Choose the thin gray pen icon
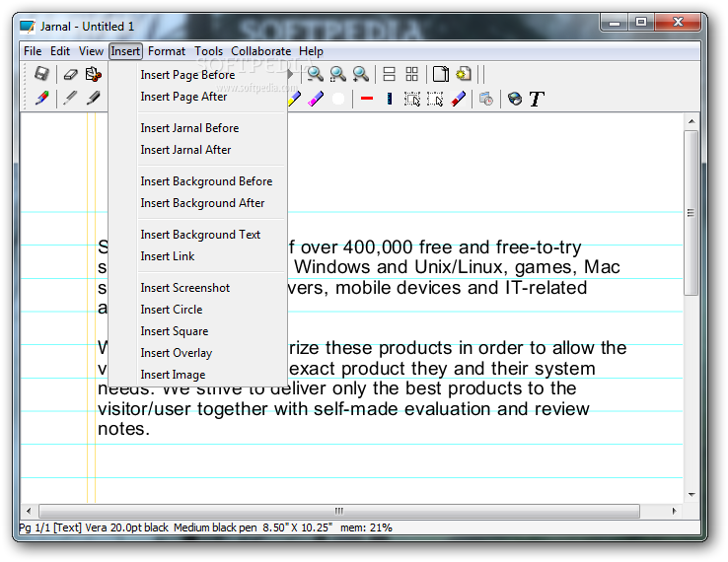Viewport: 728px width, 562px height. click(x=70, y=99)
